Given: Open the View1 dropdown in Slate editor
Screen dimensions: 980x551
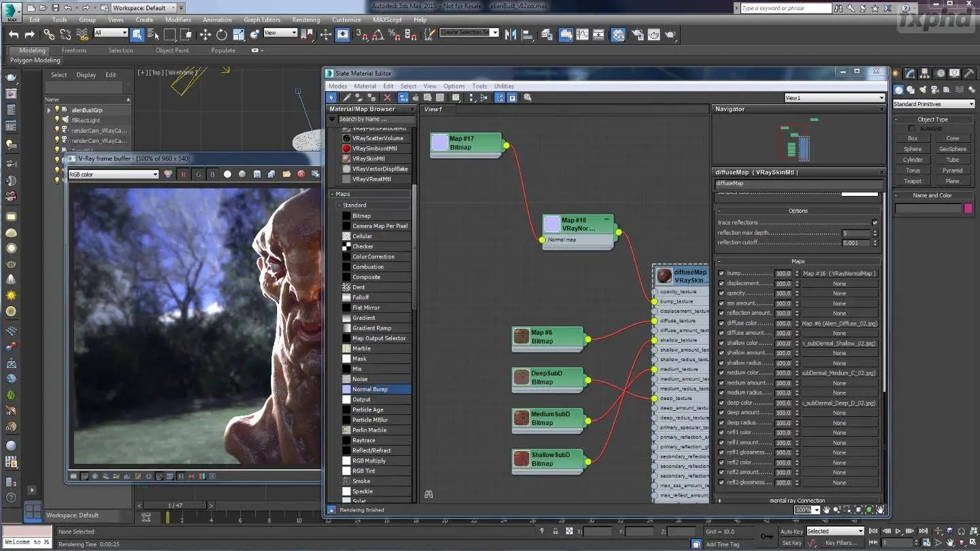Looking at the screenshot, I should (x=834, y=98).
